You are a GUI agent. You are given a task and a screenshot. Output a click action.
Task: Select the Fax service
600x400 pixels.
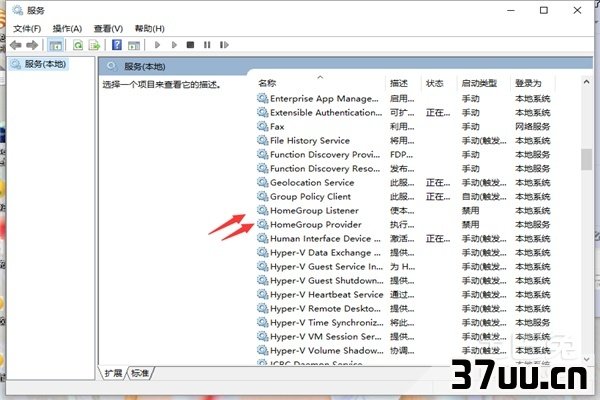[404, 127]
